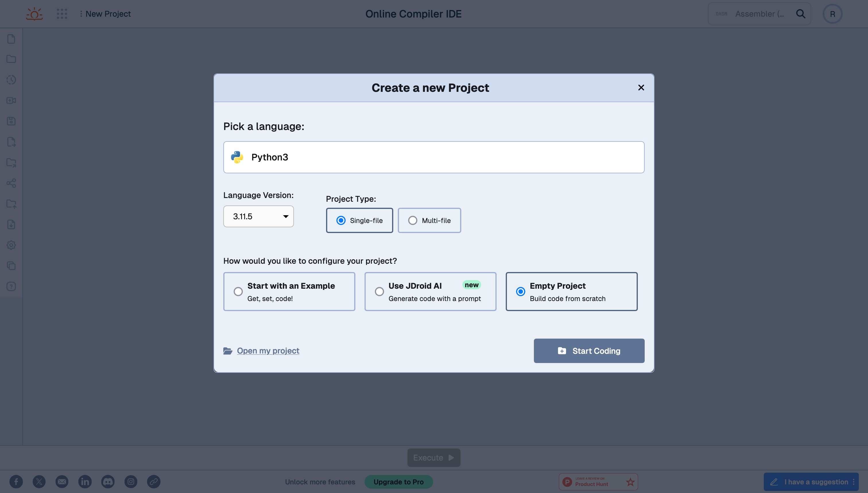
Task: Click I have a suggestion button
Action: click(x=811, y=482)
